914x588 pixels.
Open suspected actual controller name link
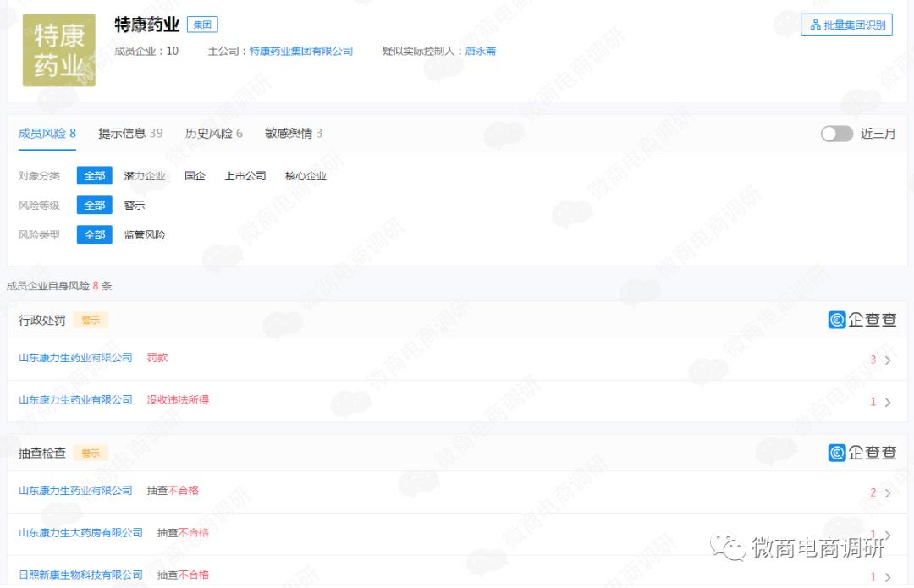pyautogui.click(x=481, y=52)
